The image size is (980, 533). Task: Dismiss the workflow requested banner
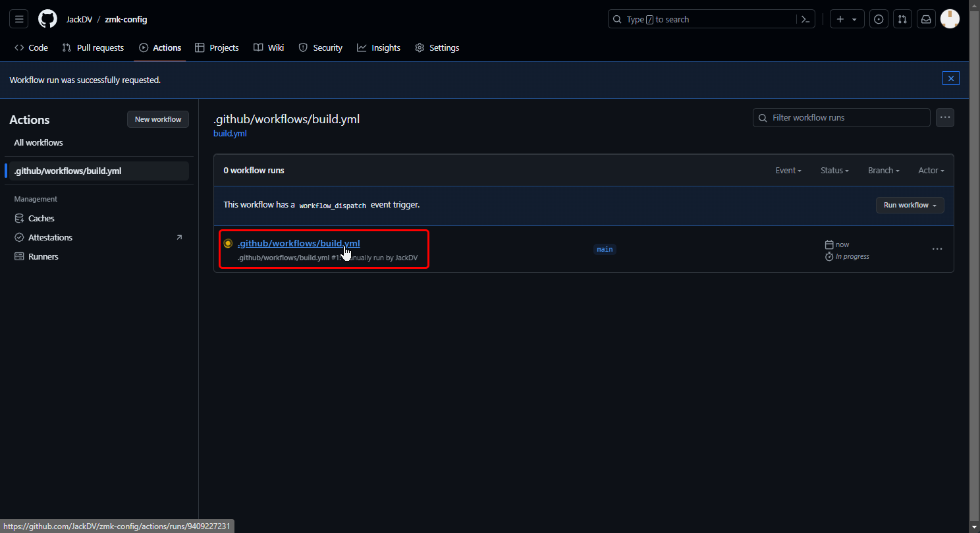(x=950, y=78)
